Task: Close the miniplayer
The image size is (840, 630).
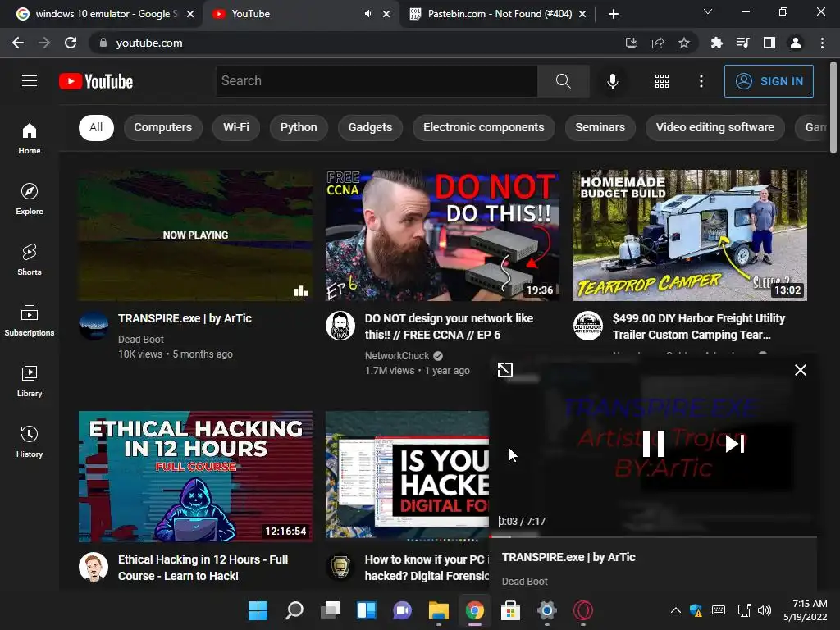Action: (x=801, y=370)
